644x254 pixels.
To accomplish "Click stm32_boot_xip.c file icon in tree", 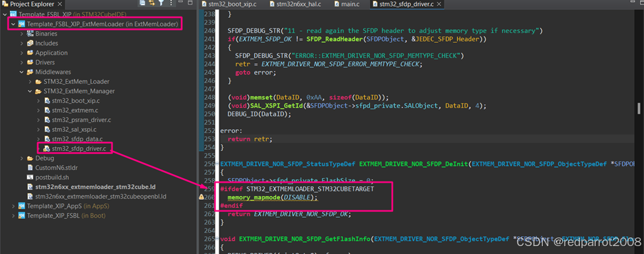I will coord(47,100).
